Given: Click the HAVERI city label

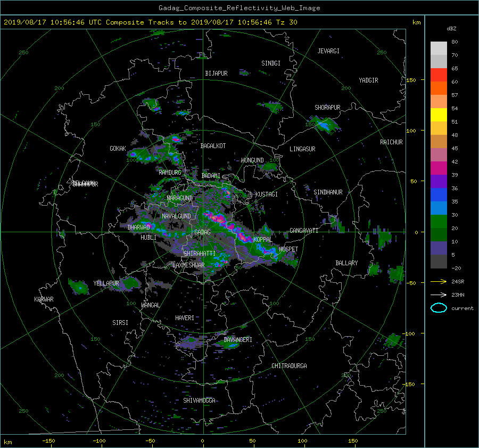Looking at the screenshot, I should [185, 318].
